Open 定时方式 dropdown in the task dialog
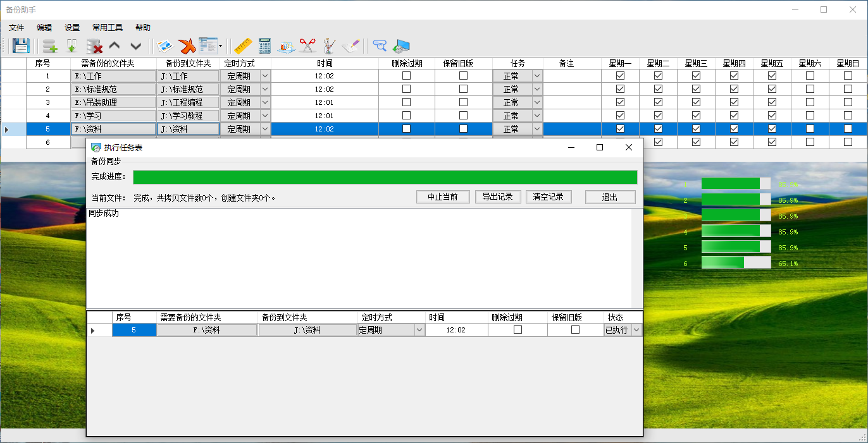Screen dimensions: 868x443 tap(419, 330)
